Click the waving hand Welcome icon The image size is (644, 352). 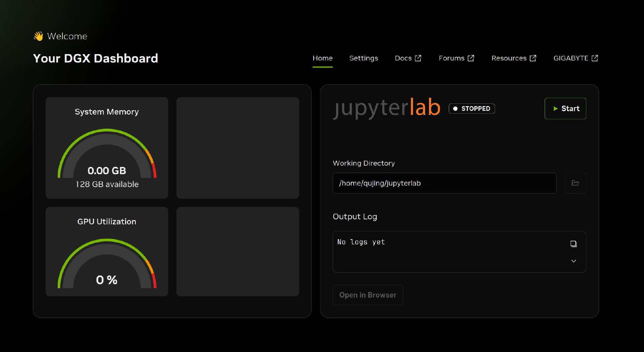[39, 36]
